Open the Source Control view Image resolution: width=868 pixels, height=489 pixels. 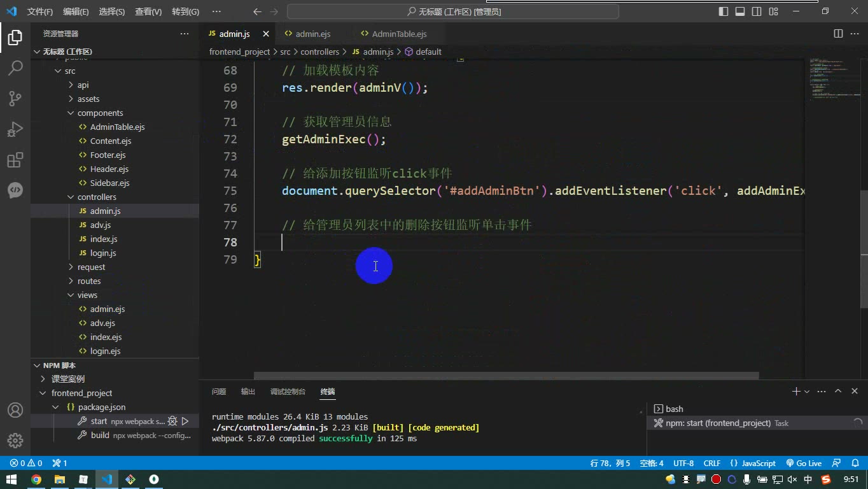click(x=15, y=98)
